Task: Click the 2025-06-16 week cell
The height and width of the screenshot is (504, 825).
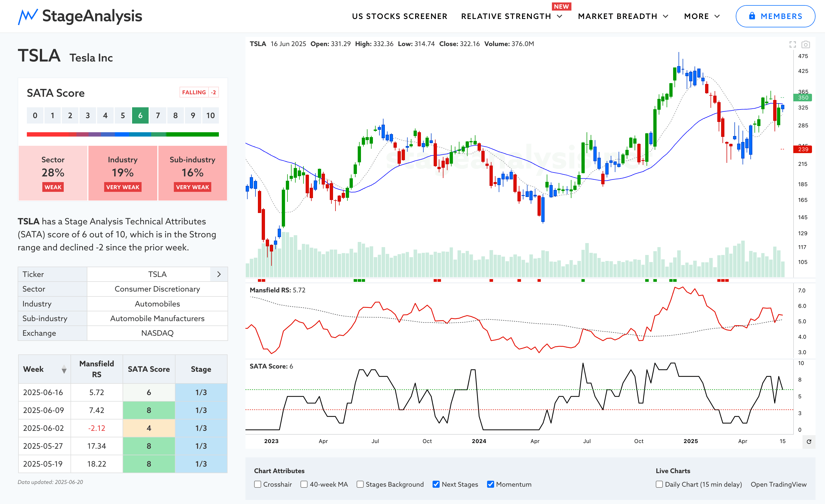Action: (44, 392)
